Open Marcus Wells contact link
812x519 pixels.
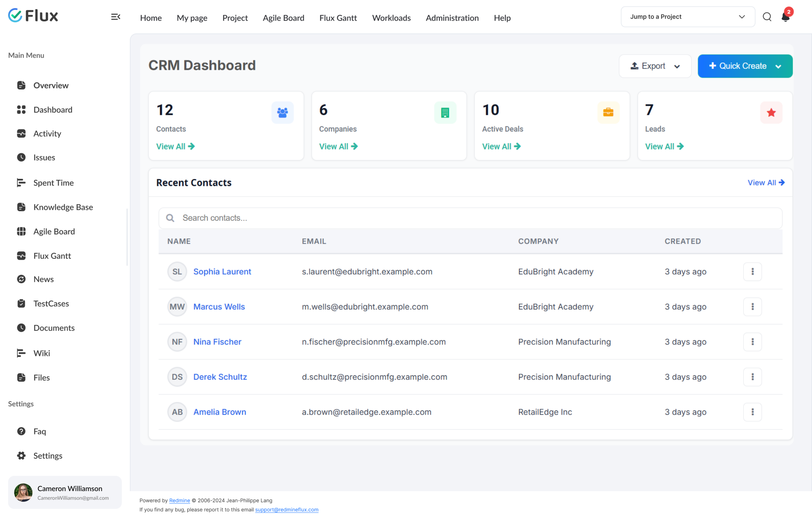click(x=219, y=307)
